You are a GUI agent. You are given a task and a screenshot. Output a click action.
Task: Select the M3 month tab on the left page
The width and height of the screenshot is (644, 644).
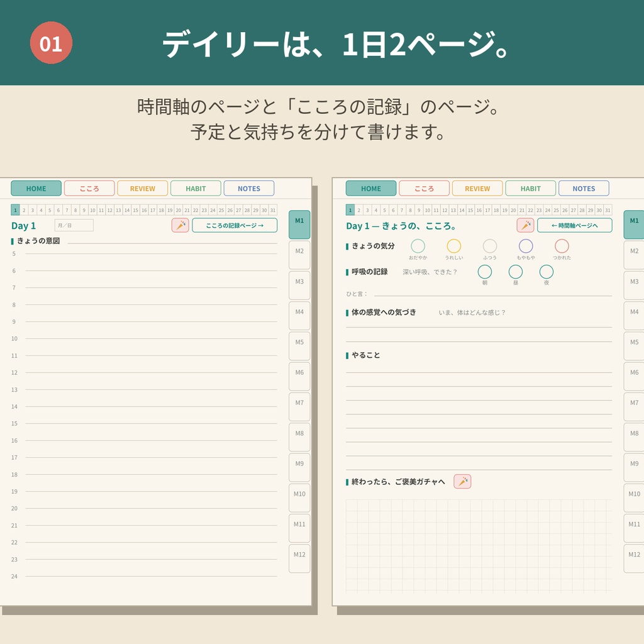point(299,286)
